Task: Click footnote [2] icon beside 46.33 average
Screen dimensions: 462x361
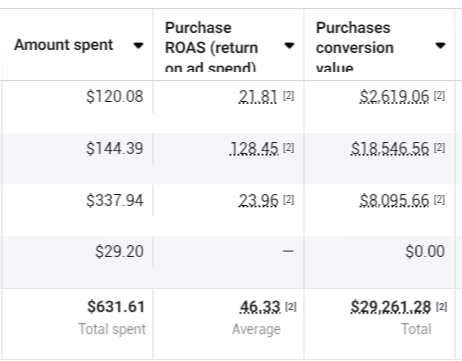Action: pos(291,307)
